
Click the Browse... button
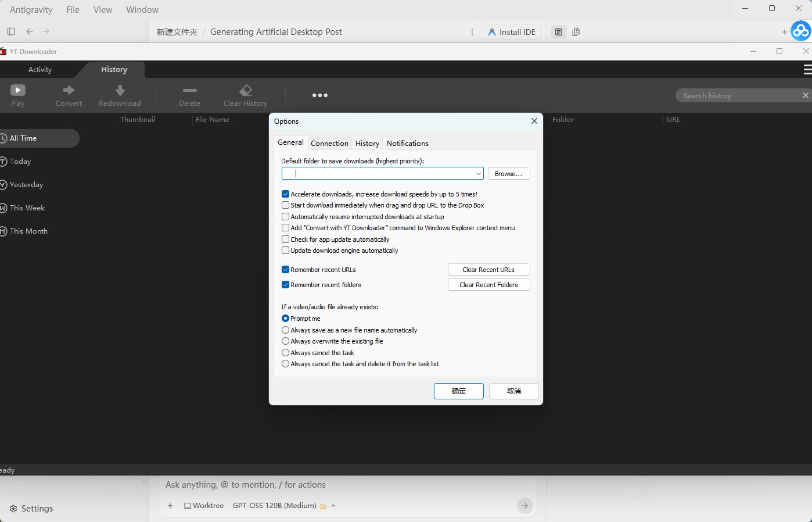pos(509,174)
